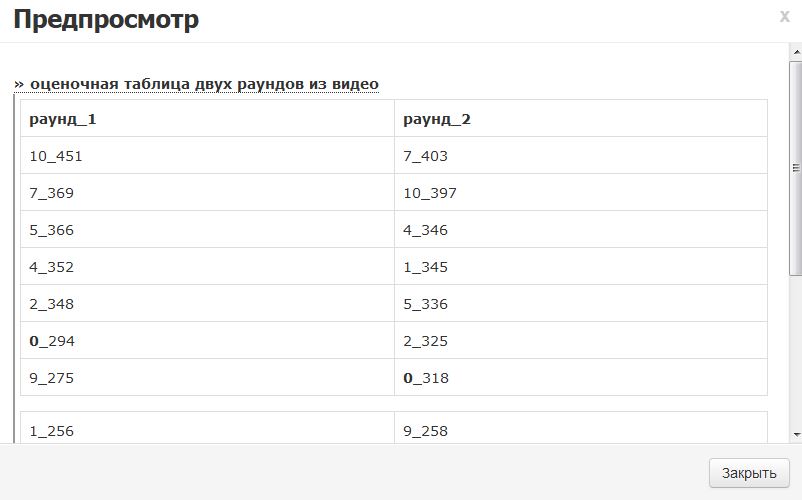This screenshot has height=500, width=802.
Task: Open the оценочная таблица двух раундов link
Action: click(196, 84)
